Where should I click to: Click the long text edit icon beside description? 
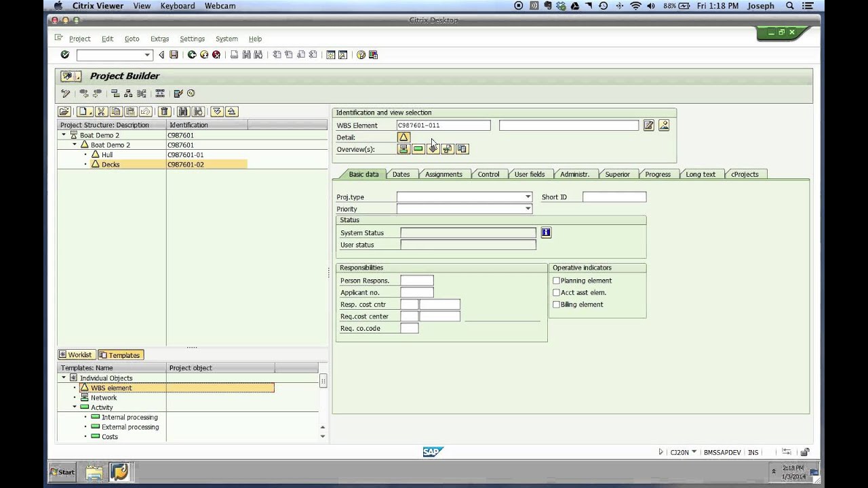[x=649, y=125]
